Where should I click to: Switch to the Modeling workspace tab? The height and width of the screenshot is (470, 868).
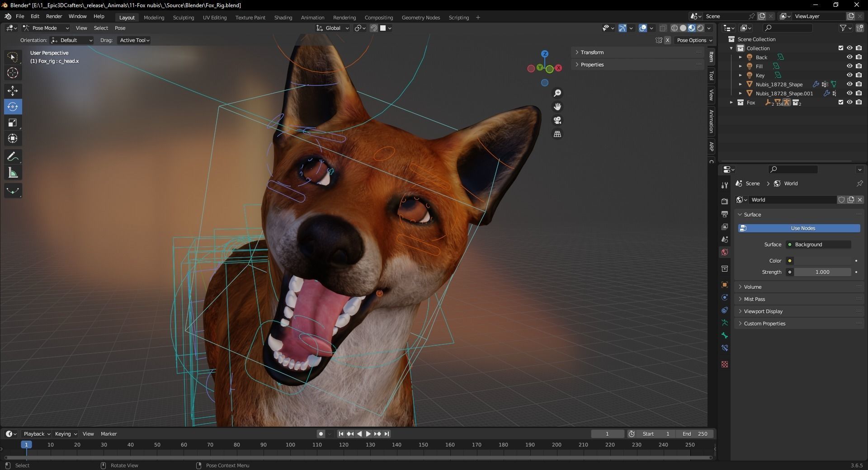coord(154,18)
